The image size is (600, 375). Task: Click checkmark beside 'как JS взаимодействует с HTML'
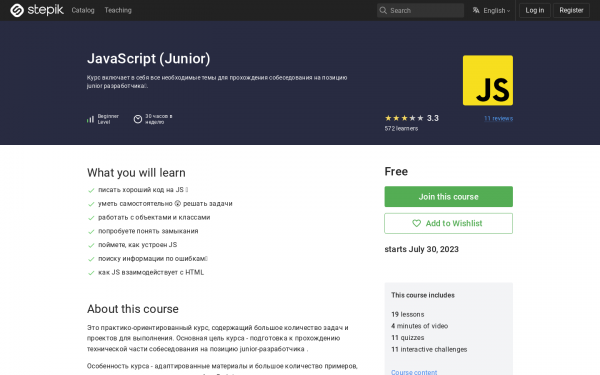[x=91, y=273]
